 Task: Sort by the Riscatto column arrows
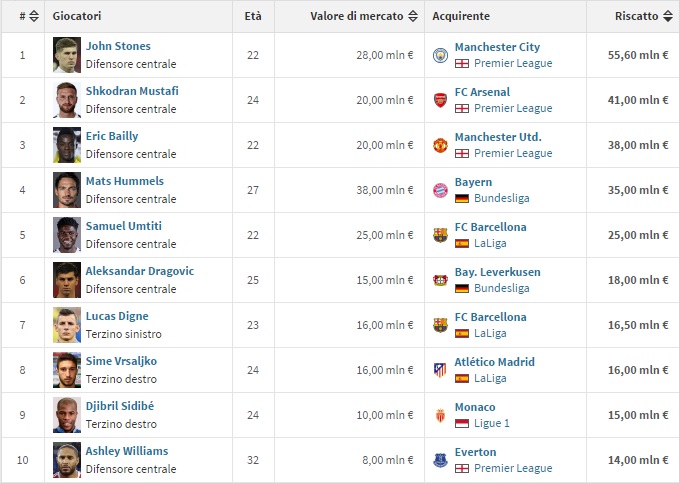click(668, 16)
